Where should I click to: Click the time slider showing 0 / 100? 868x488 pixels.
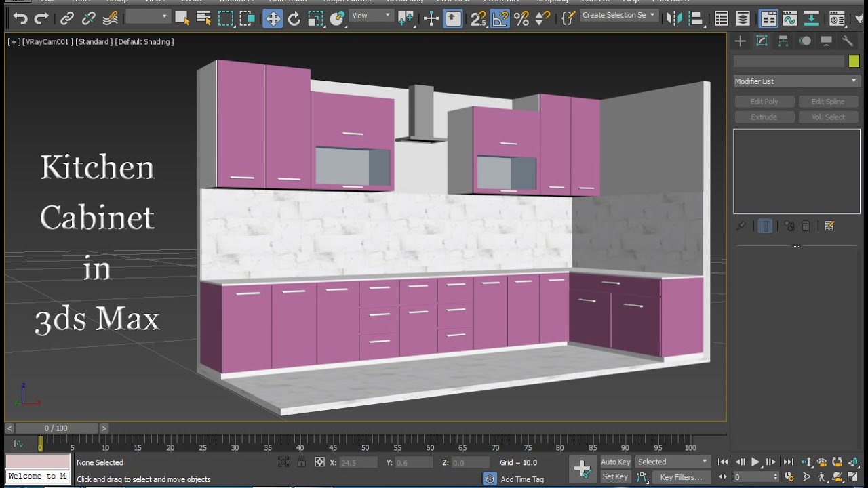(x=56, y=428)
